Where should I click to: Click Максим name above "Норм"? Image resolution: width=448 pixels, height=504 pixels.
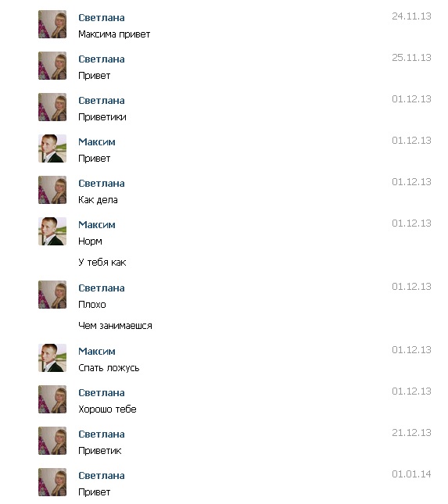(97, 225)
